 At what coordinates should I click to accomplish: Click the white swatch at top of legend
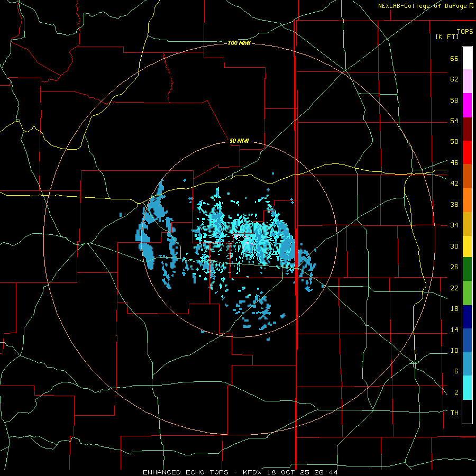(x=467, y=58)
